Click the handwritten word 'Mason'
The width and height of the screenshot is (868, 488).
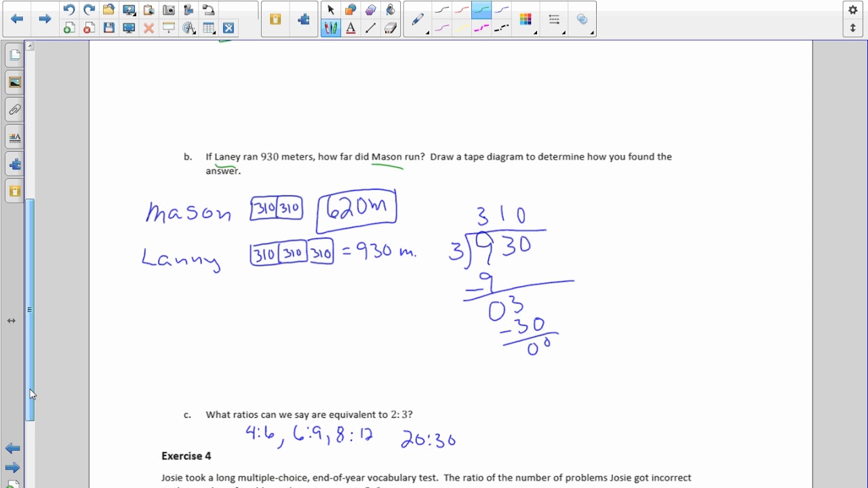189,212
